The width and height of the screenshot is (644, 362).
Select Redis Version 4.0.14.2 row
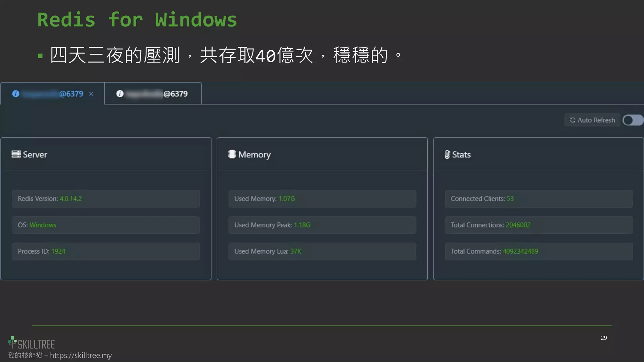pyautogui.click(x=106, y=199)
